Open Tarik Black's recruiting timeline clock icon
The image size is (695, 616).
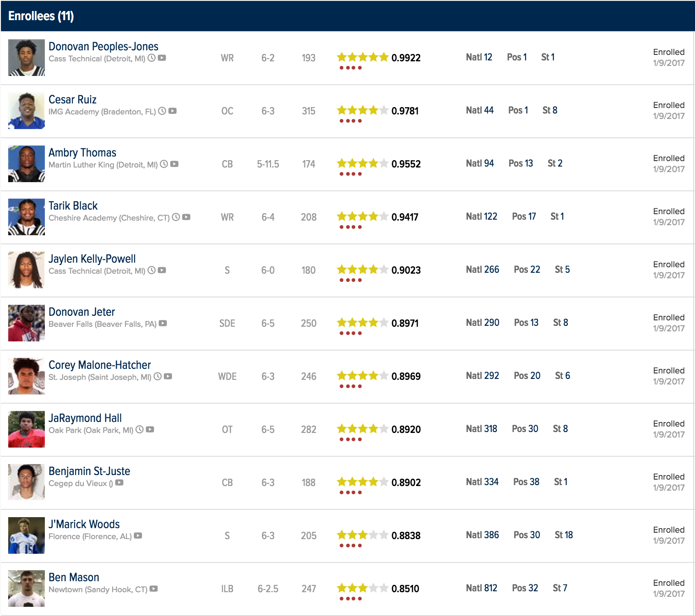tap(176, 217)
